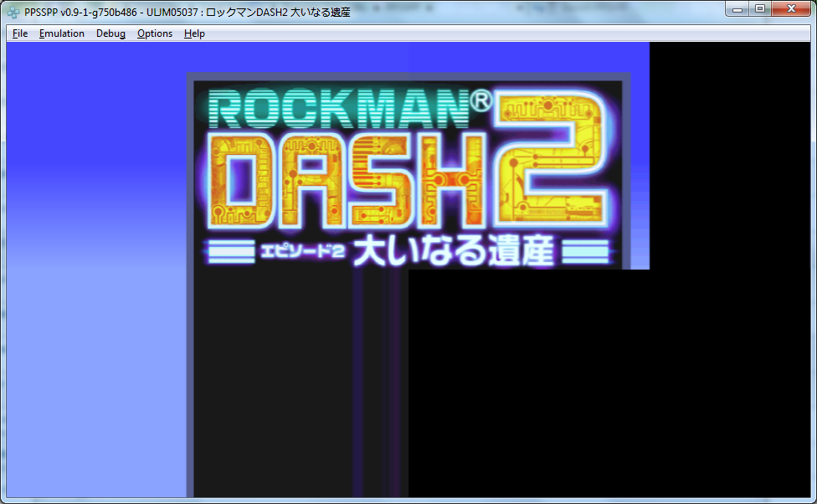Maximize the PPSSPP window
This screenshot has height=504, width=817.
pos(760,9)
